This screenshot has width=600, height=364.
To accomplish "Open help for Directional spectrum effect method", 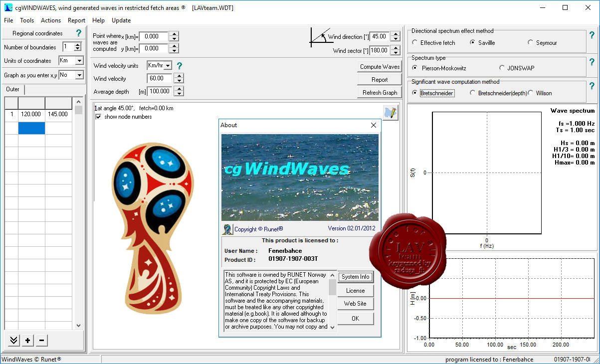I will coord(592,35).
